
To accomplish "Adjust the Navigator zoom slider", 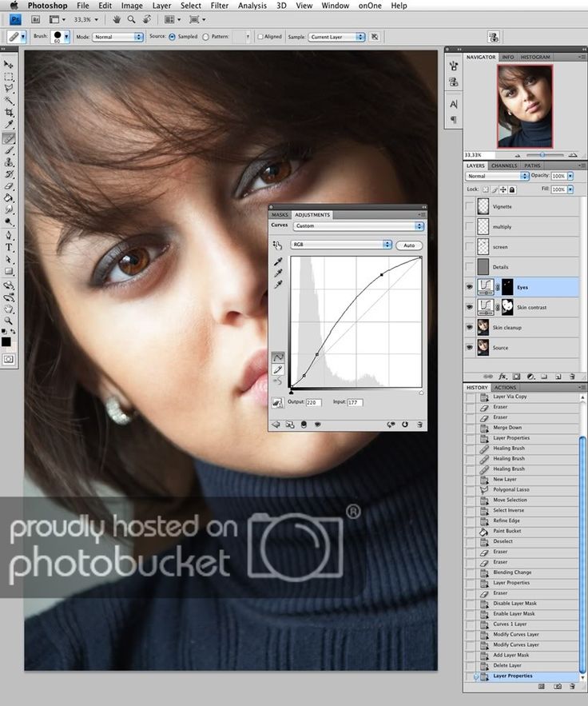I will (x=543, y=155).
